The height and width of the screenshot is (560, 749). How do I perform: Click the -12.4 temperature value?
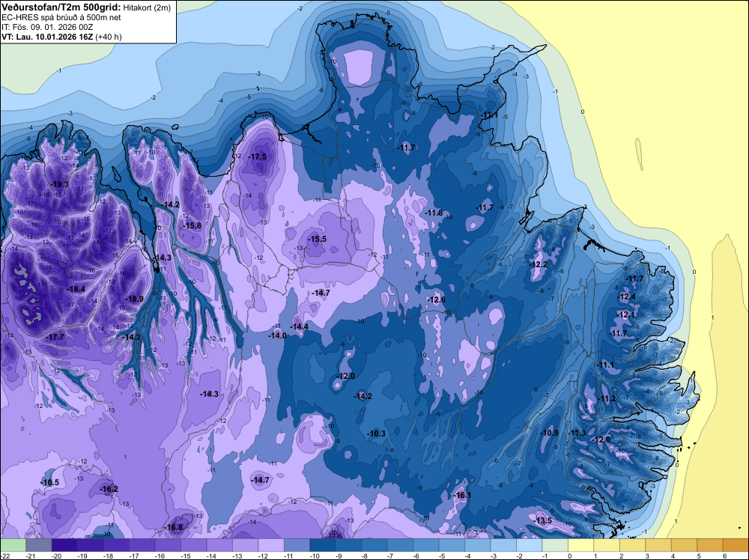627,297
